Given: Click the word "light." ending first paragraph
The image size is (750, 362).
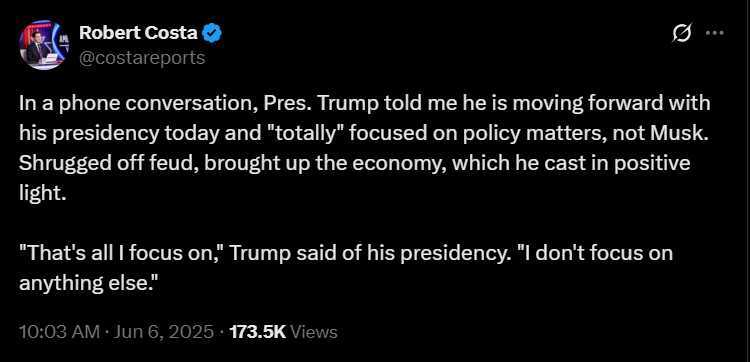Looking at the screenshot, I should [x=42, y=194].
